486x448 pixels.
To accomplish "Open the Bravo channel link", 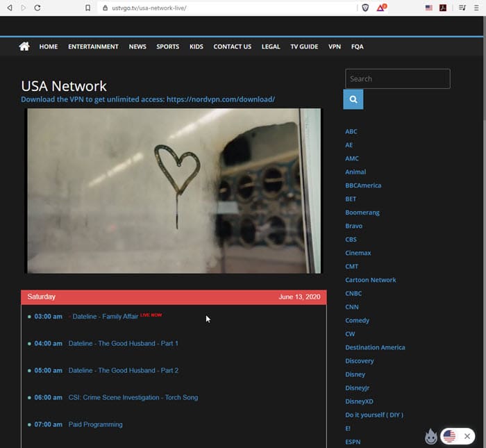I will point(353,226).
